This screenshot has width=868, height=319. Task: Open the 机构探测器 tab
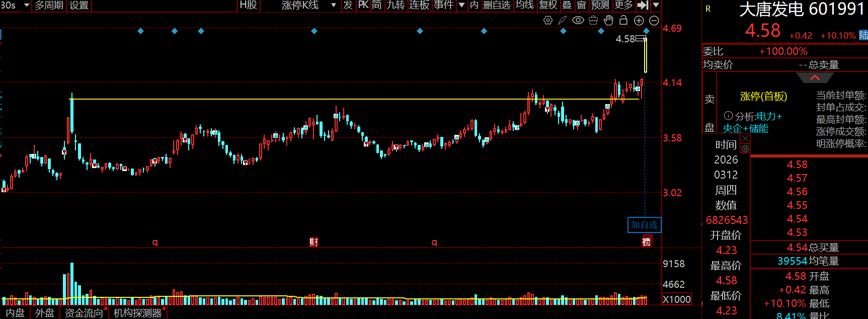(137, 313)
